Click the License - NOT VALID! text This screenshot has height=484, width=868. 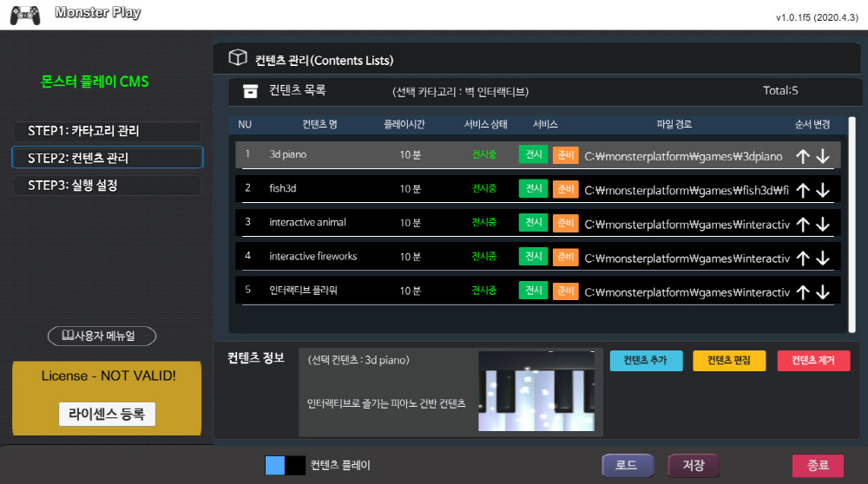click(x=108, y=376)
